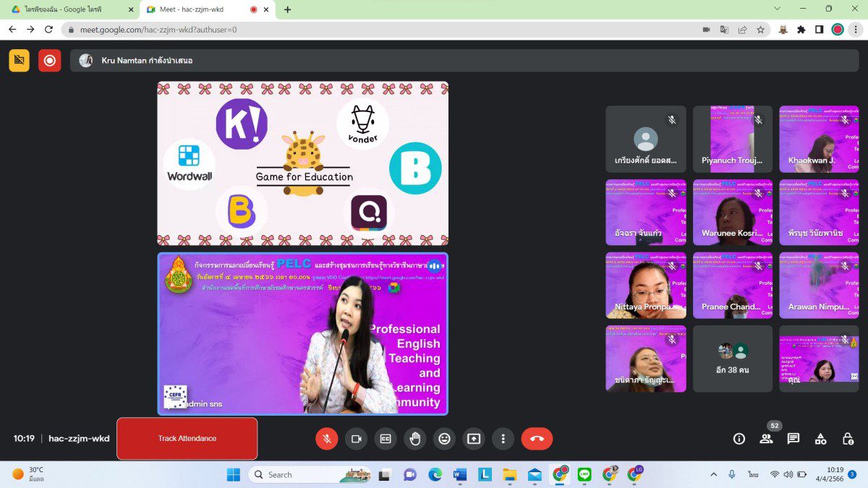Open the Mail app on the taskbar

535,474
